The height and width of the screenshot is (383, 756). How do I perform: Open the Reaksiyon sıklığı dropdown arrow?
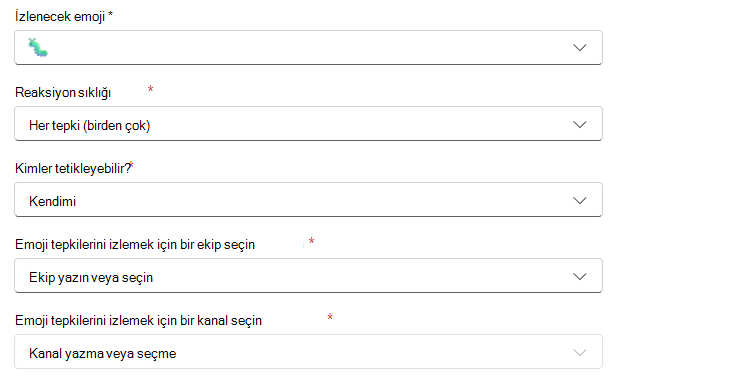tap(580, 124)
